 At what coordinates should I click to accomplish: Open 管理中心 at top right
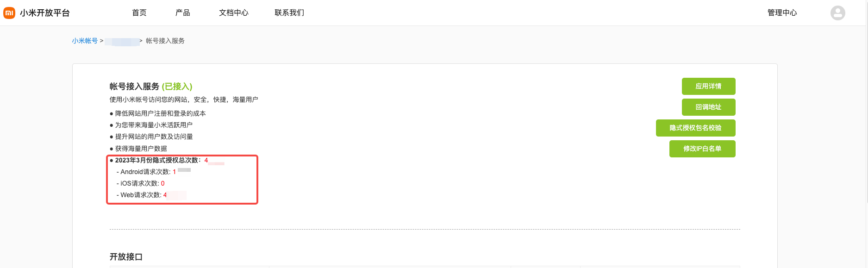782,13
